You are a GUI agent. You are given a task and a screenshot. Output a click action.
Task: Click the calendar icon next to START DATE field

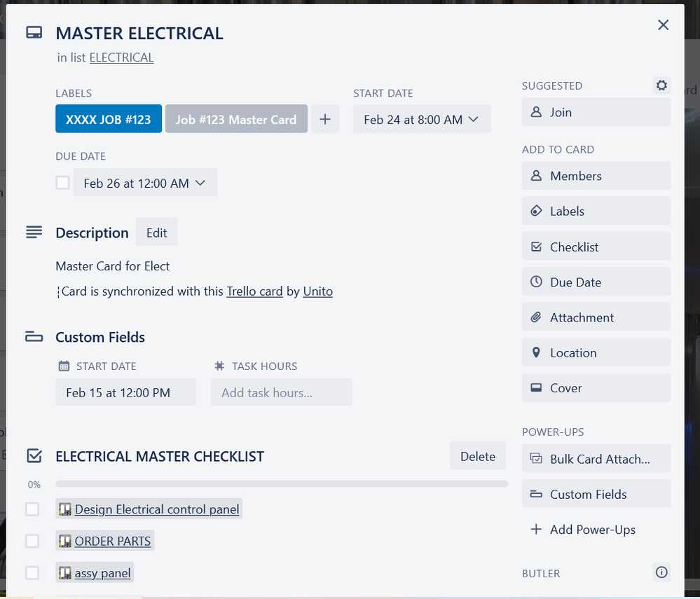tap(64, 366)
